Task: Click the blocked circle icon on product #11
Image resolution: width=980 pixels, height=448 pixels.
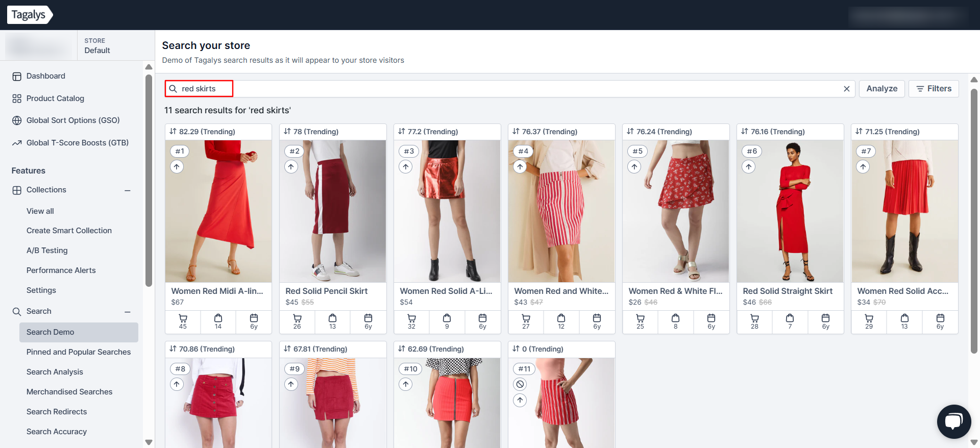Action: [x=520, y=384]
